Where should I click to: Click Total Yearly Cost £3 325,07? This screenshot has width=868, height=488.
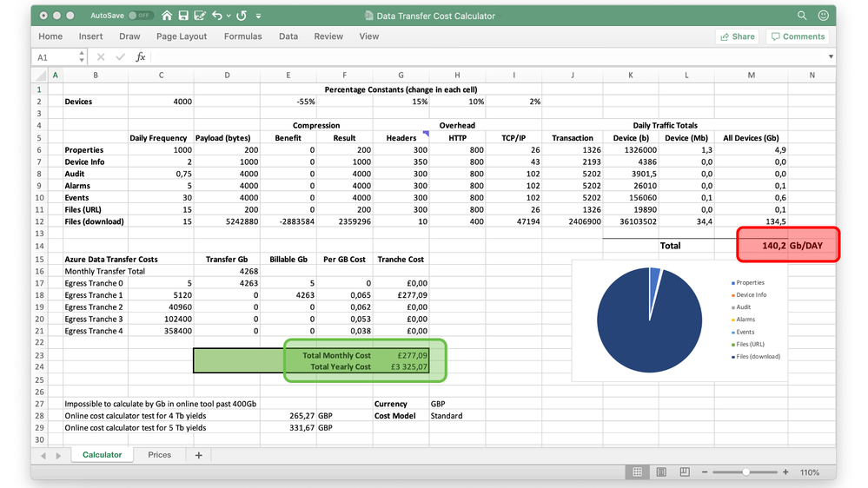[x=401, y=366]
